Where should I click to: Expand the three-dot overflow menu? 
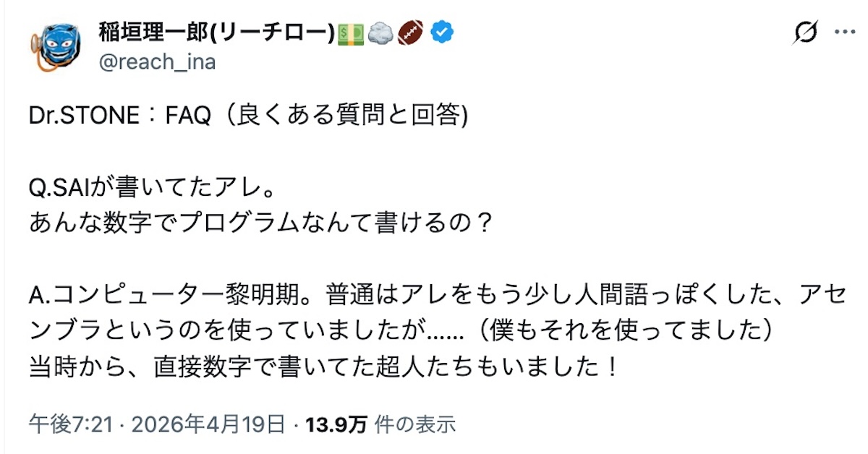(845, 30)
